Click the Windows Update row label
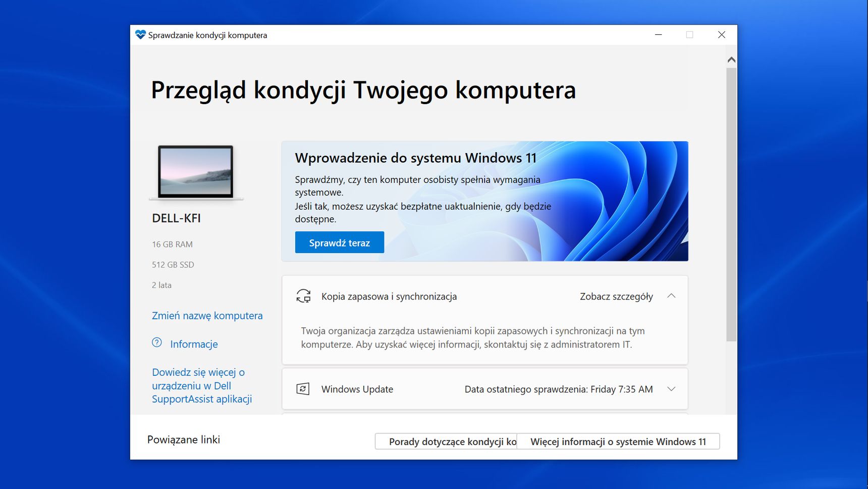Viewport: 868px width, 489px height. [x=357, y=389]
